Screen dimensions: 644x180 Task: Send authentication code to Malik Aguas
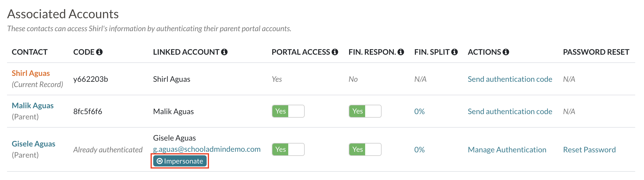(x=510, y=111)
